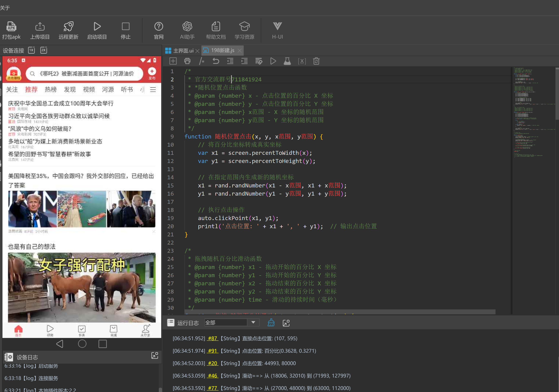Click the [x] variable icon
Screen dimensions: 559x392
tap(302, 61)
